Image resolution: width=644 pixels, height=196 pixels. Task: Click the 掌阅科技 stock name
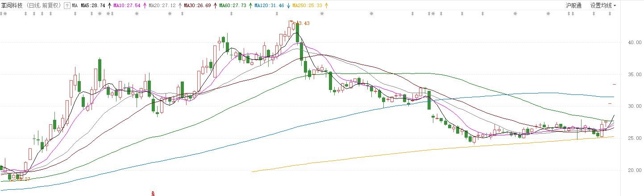pos(12,6)
